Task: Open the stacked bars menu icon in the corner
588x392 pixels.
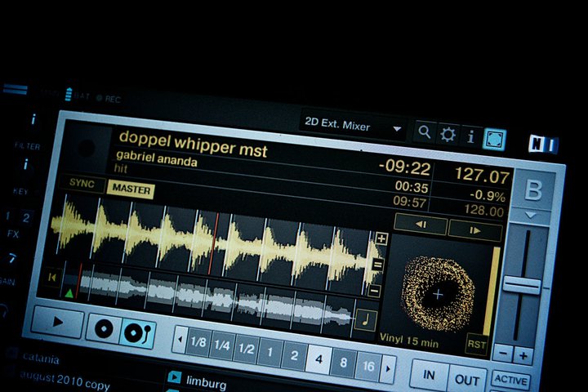Action: pyautogui.click(x=16, y=90)
